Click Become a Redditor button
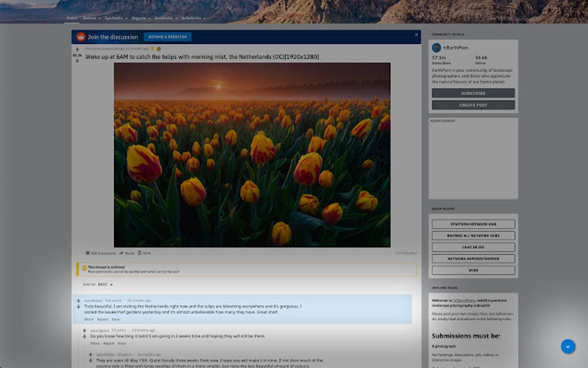 (x=168, y=37)
